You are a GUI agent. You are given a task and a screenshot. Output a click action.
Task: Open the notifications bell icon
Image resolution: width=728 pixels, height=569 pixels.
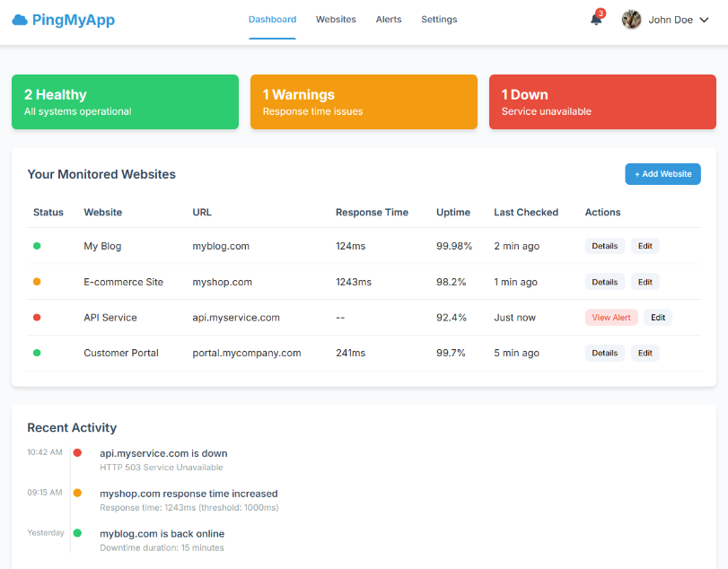pos(596,20)
